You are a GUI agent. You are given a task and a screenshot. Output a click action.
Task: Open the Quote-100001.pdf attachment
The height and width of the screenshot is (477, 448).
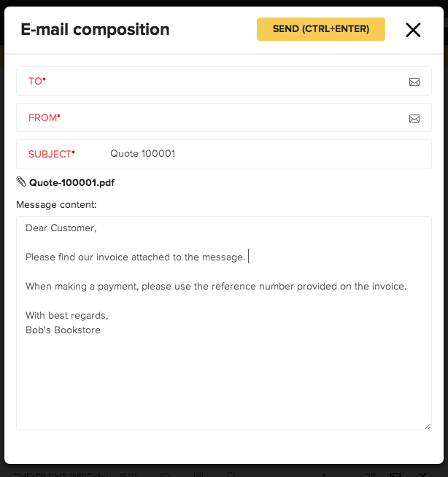click(72, 183)
